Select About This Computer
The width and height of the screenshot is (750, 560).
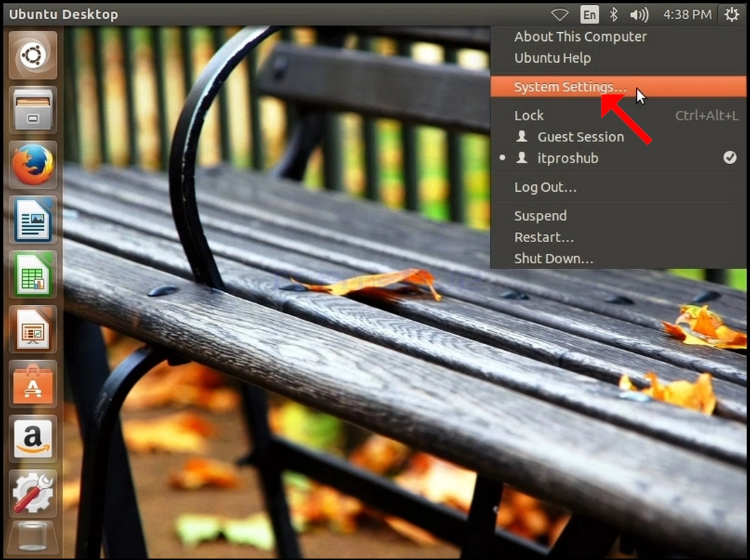[x=618, y=36]
